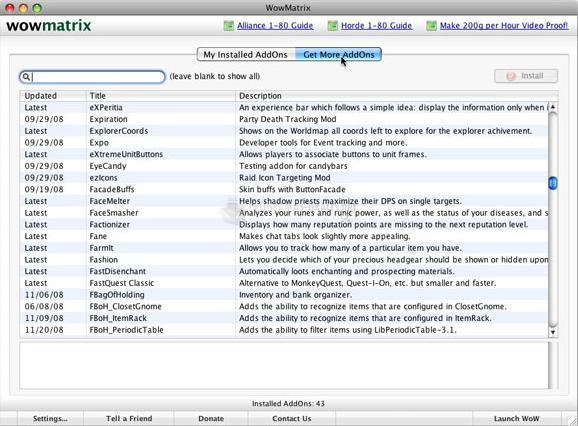Image resolution: width=578 pixels, height=426 pixels.
Task: Click 'Skin buffs with ButtonFacade' description
Action: tap(292, 189)
